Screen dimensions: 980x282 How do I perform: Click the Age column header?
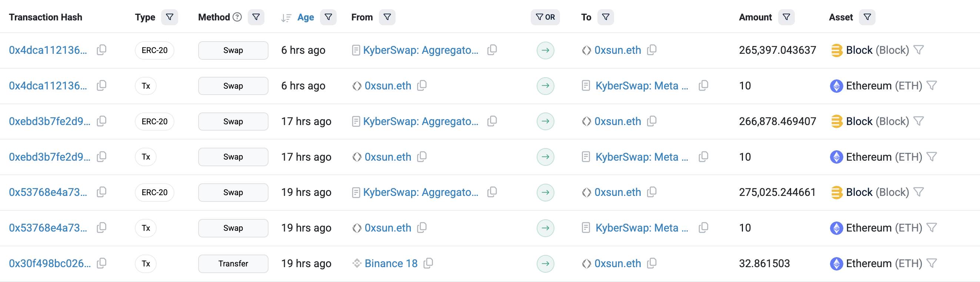click(306, 17)
